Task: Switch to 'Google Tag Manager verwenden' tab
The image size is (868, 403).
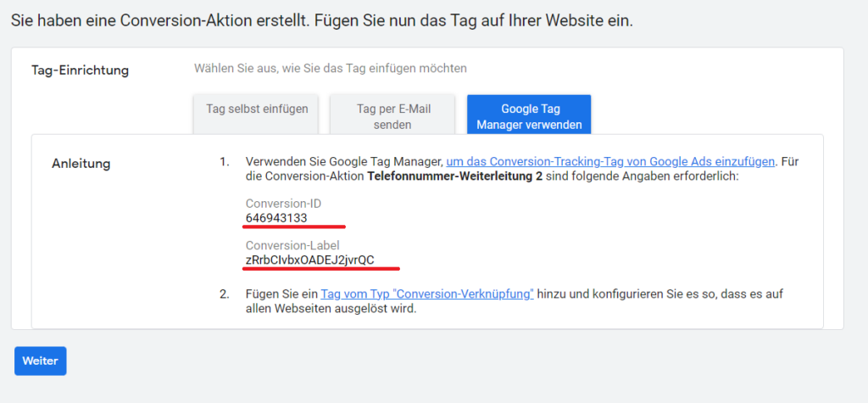Action: [529, 115]
